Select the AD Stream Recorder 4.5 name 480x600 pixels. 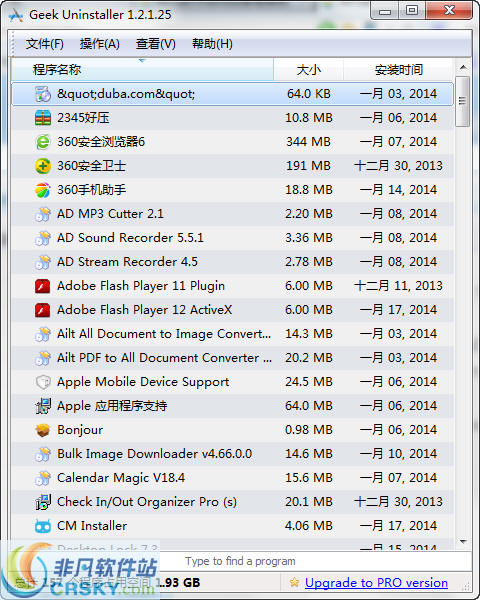tap(127, 262)
